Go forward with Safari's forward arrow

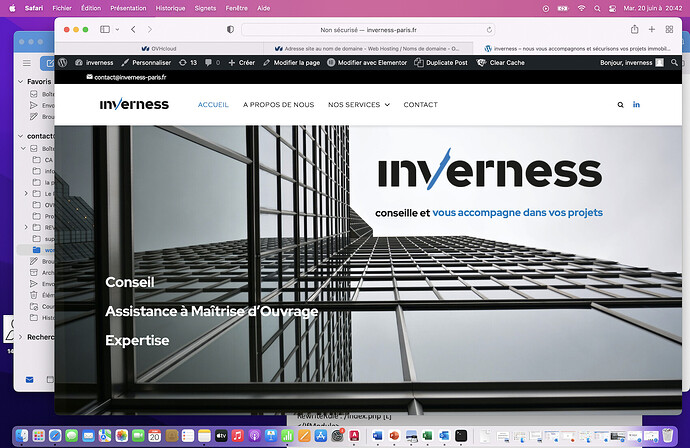pyautogui.click(x=150, y=29)
